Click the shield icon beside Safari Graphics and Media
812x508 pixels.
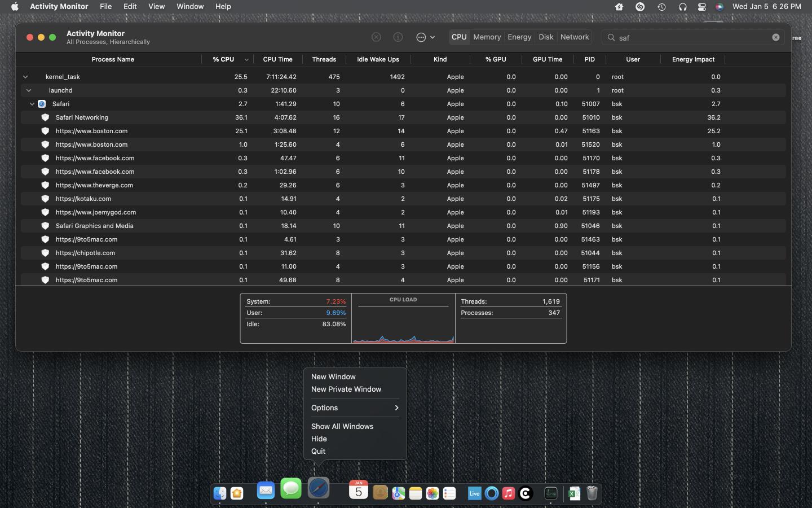coord(45,226)
